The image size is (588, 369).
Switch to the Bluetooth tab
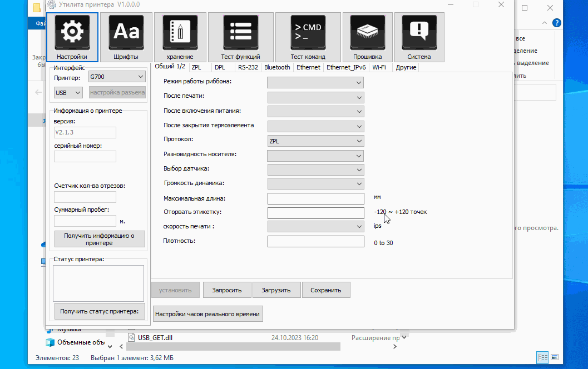[277, 67]
